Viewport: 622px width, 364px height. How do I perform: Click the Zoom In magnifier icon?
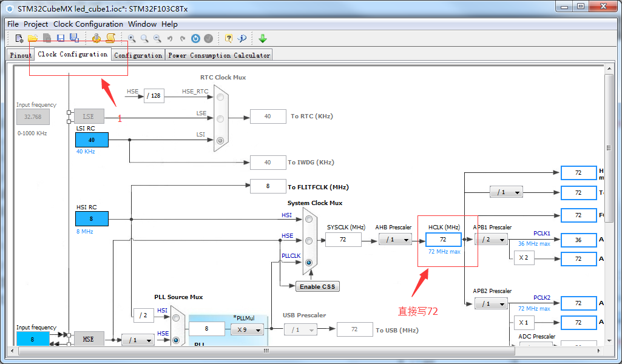(x=132, y=38)
